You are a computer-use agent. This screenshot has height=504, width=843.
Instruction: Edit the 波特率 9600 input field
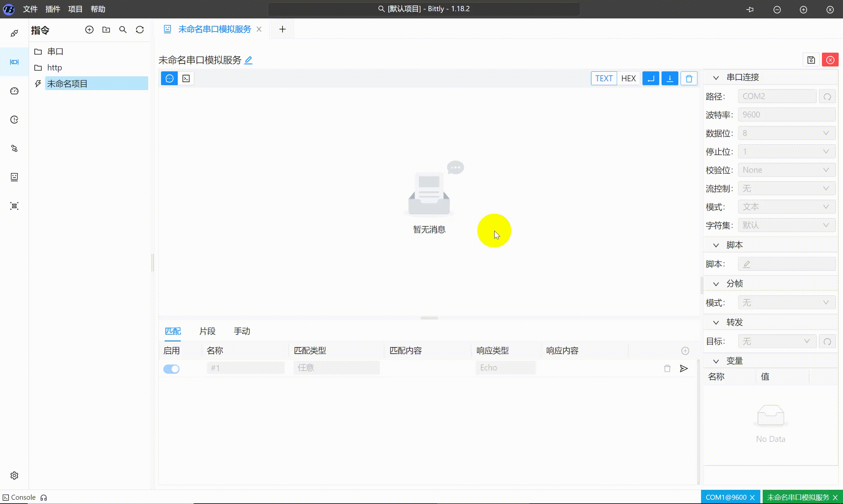point(787,114)
